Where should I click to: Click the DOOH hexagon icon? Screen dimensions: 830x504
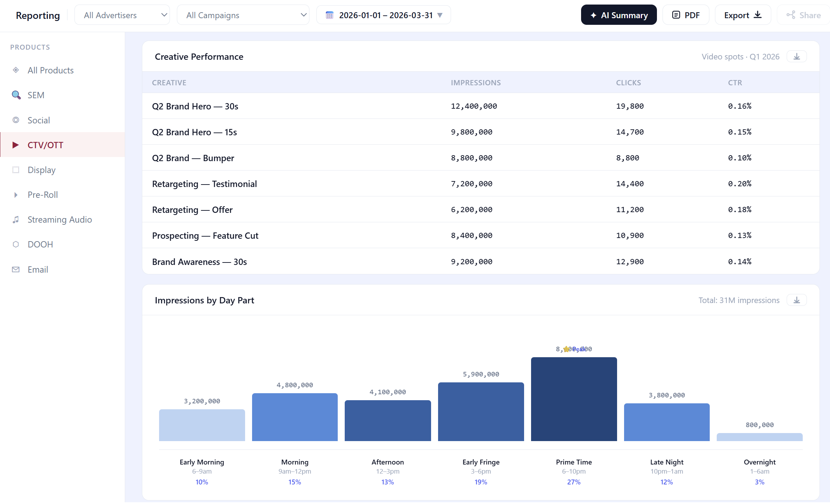point(16,244)
